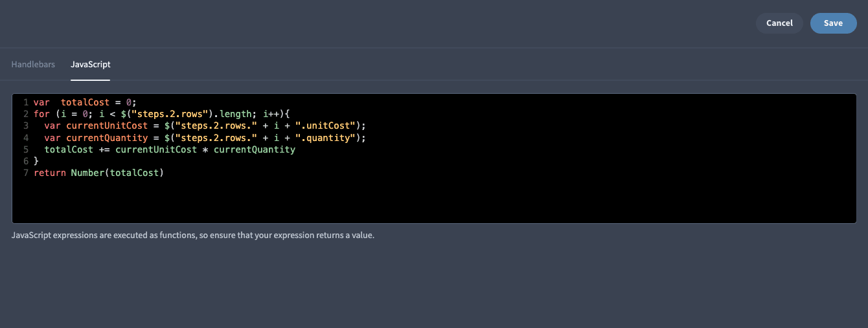This screenshot has width=868, height=328.
Task: Switch to the Handlebars tab
Action: (33, 65)
